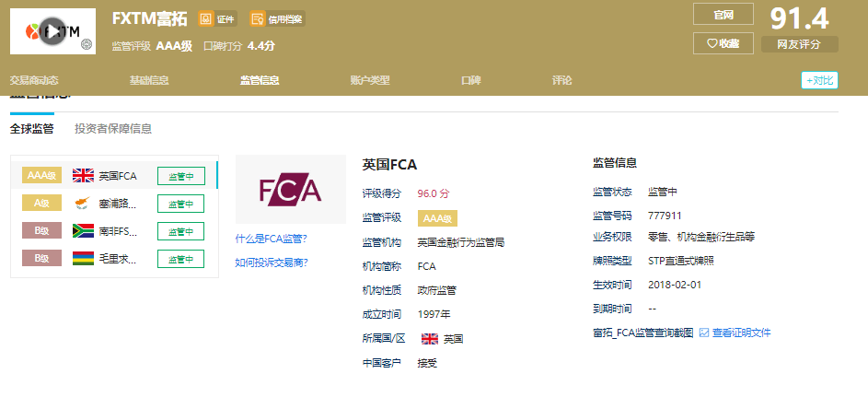Click the 收藏 favorite heart button
The width and height of the screenshot is (868, 397).
[x=723, y=43]
